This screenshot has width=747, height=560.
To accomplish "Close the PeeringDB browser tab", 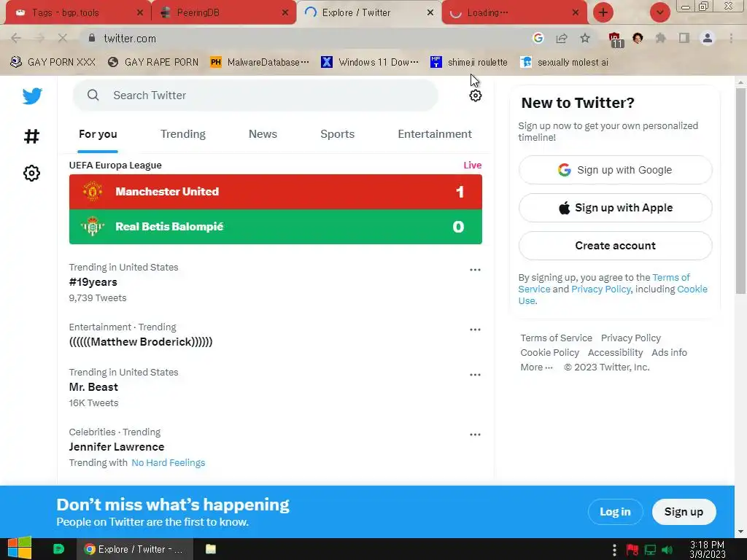I will pyautogui.click(x=285, y=12).
